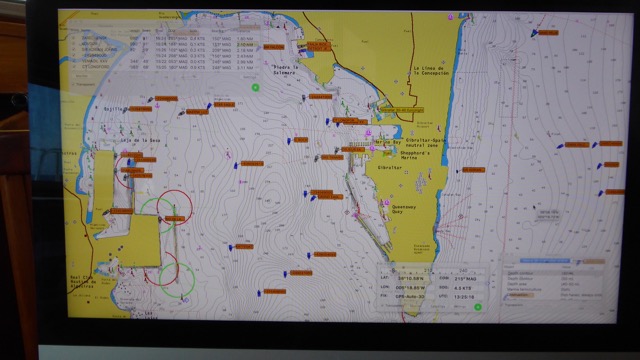Click the compass heading tape above LAT

click(432, 271)
